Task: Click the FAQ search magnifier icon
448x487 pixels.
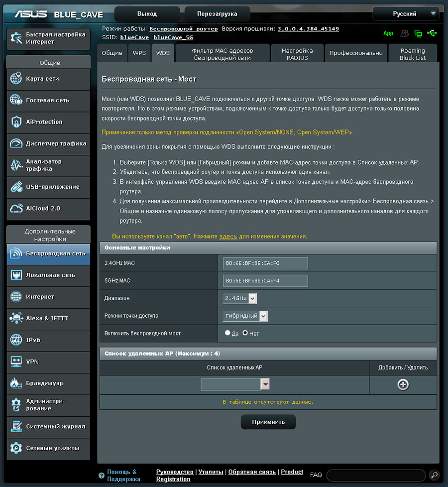Action: coord(435,475)
